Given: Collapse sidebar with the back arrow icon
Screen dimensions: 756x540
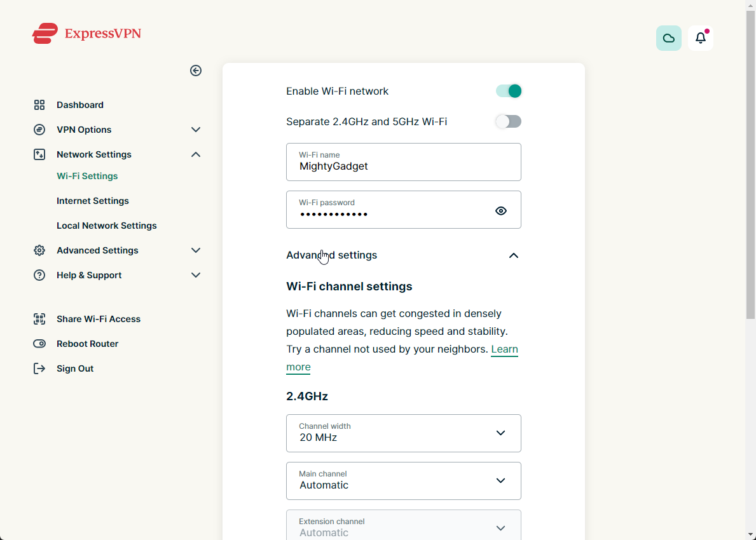Looking at the screenshot, I should (196, 71).
